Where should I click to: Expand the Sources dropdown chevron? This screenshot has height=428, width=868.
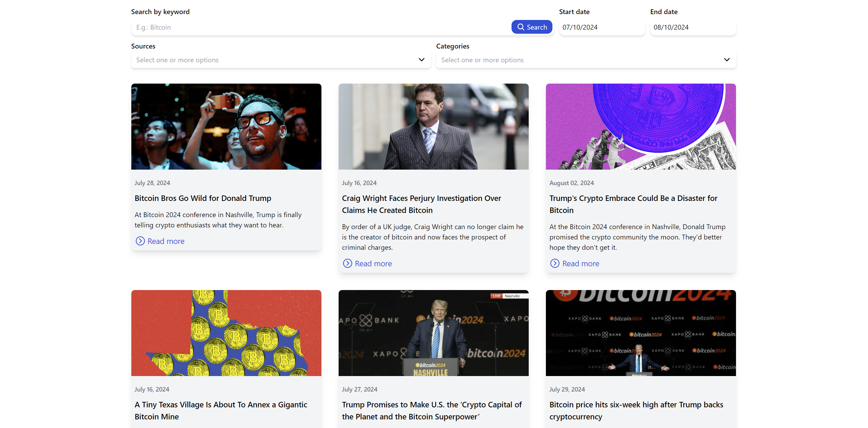[421, 60]
